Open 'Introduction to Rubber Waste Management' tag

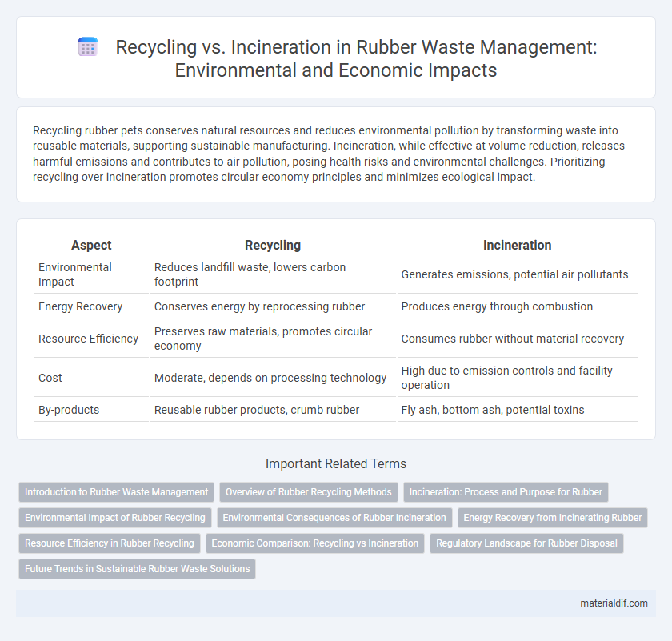(x=116, y=492)
